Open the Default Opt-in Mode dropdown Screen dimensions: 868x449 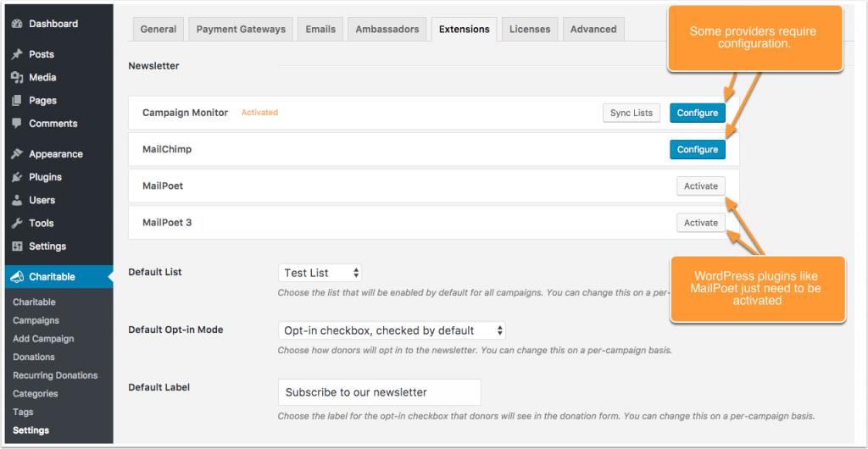click(x=392, y=330)
